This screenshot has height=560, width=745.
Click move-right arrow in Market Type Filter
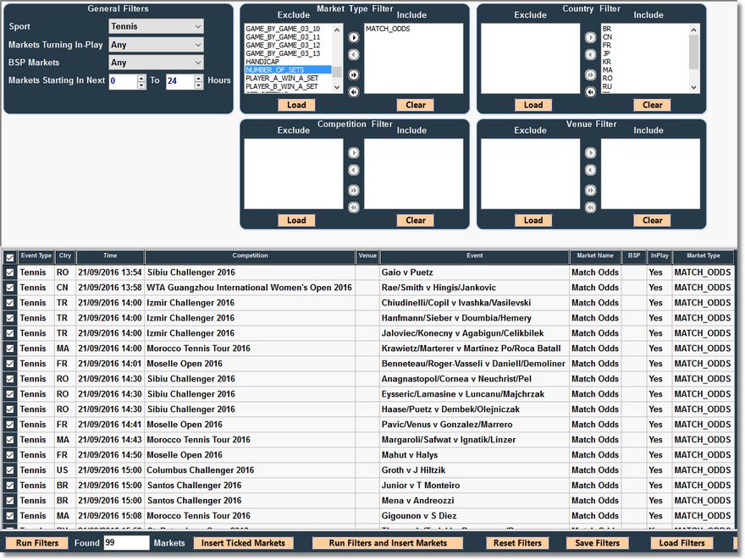pyautogui.click(x=354, y=37)
